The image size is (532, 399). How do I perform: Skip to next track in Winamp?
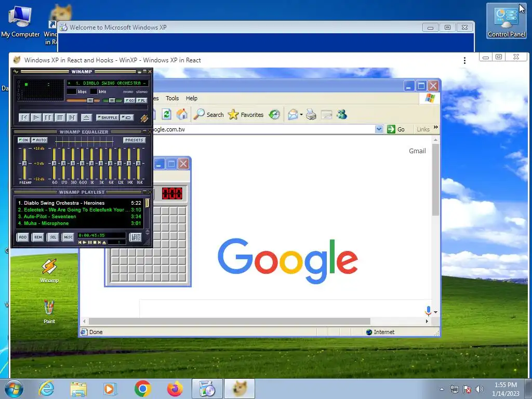point(72,118)
